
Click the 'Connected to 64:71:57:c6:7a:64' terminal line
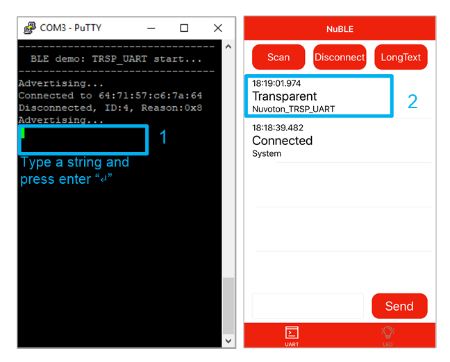[110, 96]
